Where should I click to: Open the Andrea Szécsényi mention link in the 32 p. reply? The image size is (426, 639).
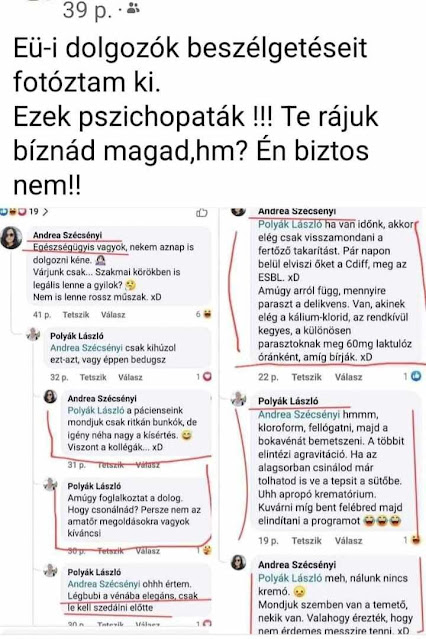tap(86, 348)
